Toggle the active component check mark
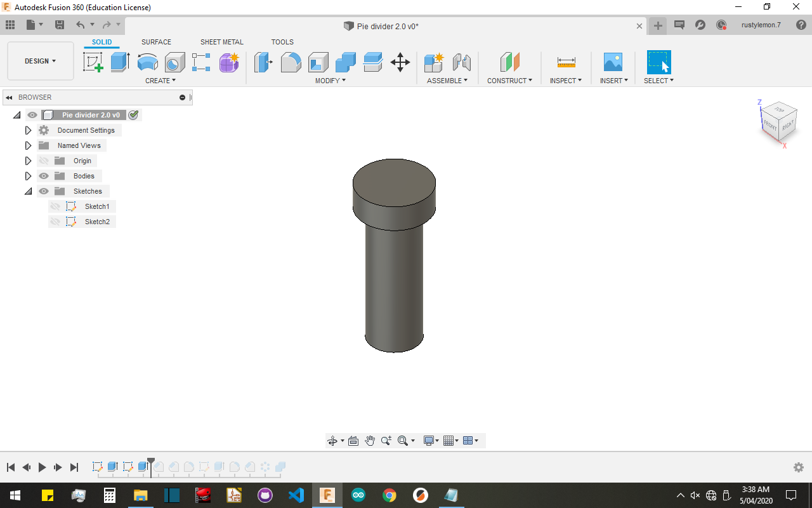The width and height of the screenshot is (812, 508). click(x=133, y=115)
